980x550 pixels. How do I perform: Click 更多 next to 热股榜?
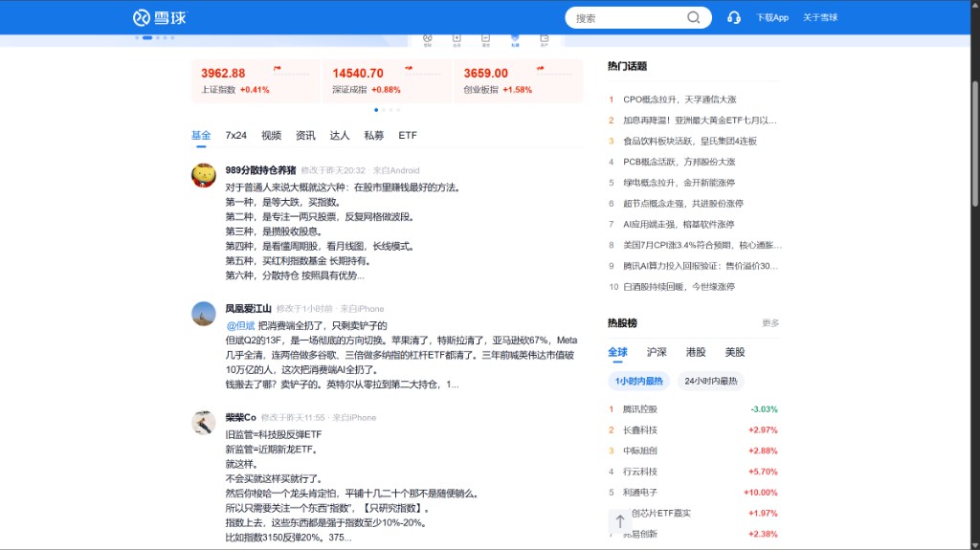(770, 323)
